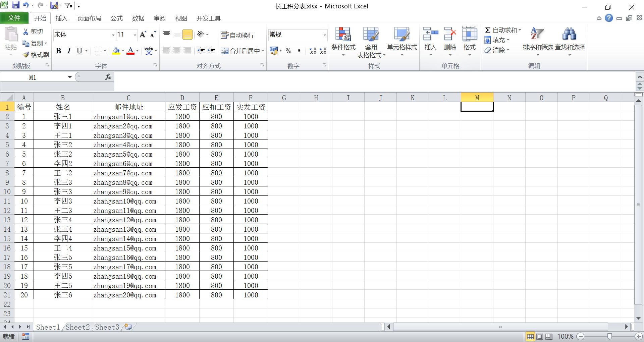Image resolution: width=644 pixels, height=342 pixels.
Task: Click the Increase Indent icon
Action: point(211,51)
